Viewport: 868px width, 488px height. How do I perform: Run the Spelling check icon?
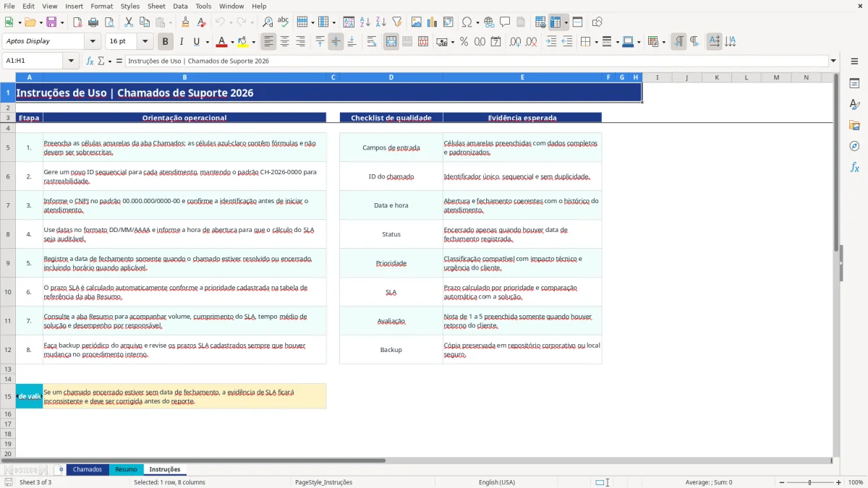pyautogui.click(x=284, y=22)
